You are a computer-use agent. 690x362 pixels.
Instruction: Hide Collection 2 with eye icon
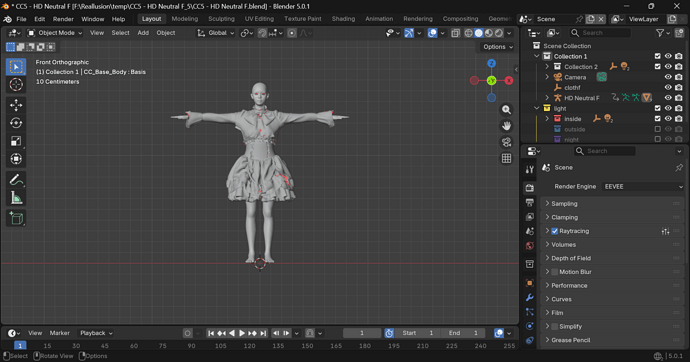668,67
